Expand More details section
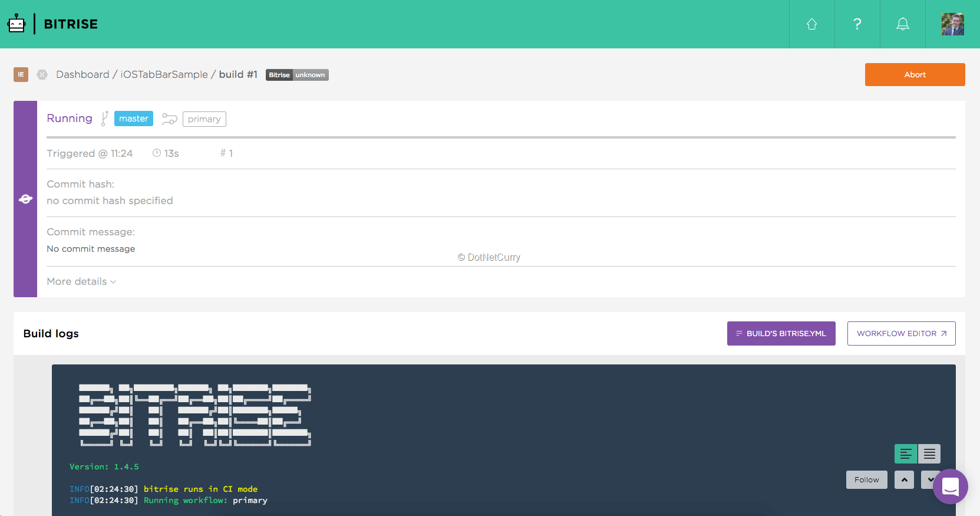Screen dimensions: 980x516 (x=81, y=281)
